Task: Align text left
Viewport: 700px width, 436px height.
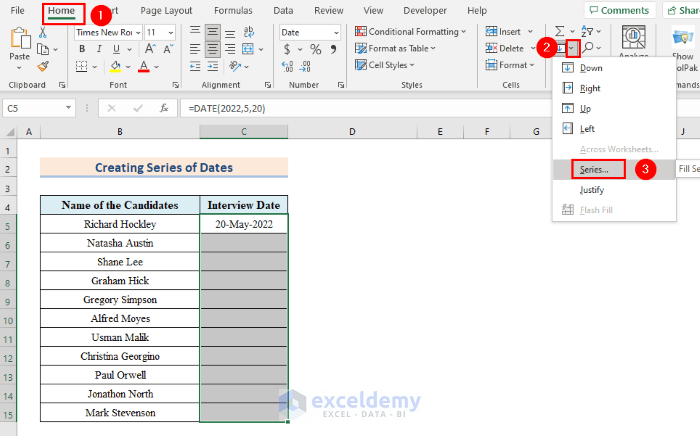Action: [x=195, y=49]
